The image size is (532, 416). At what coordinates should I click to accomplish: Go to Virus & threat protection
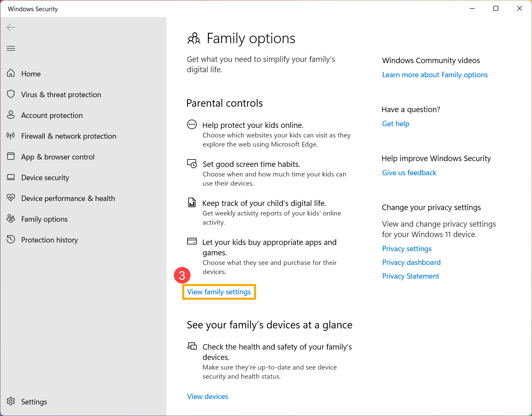(83, 94)
